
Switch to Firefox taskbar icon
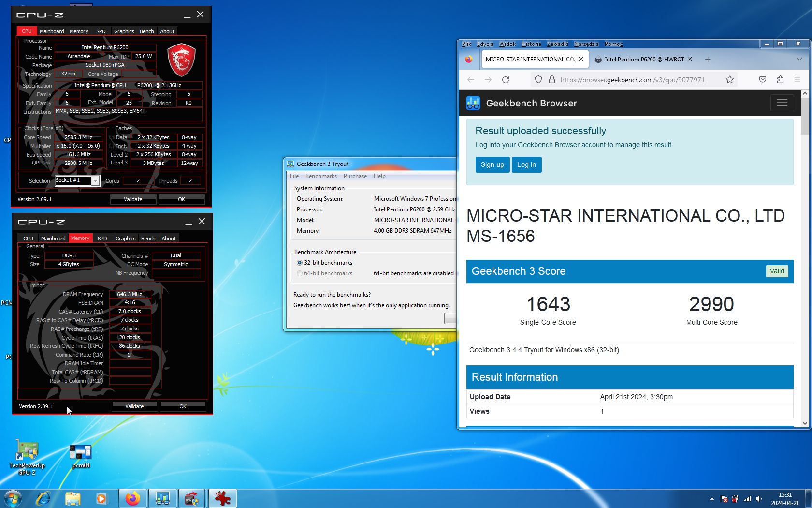133,498
